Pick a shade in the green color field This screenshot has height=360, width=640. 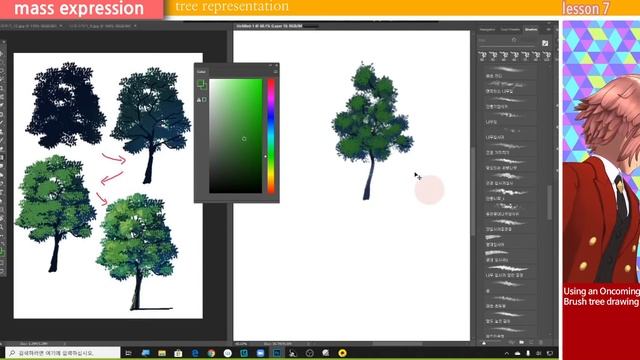[236, 136]
